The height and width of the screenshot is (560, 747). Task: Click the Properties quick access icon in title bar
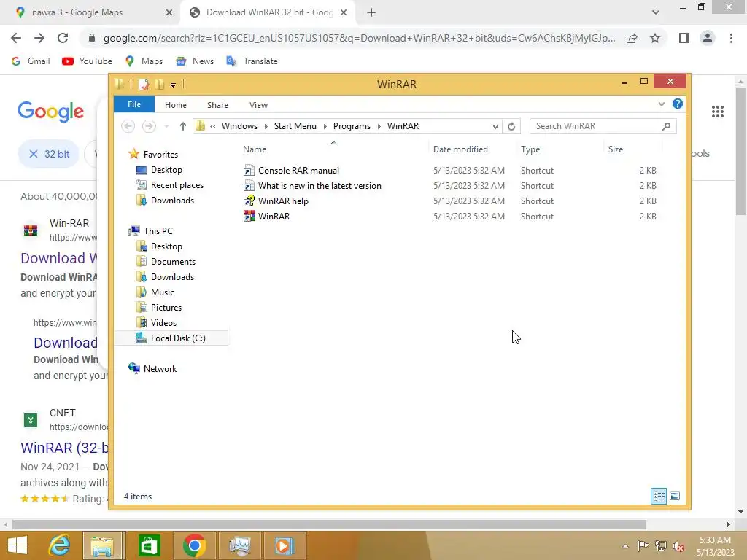point(144,85)
